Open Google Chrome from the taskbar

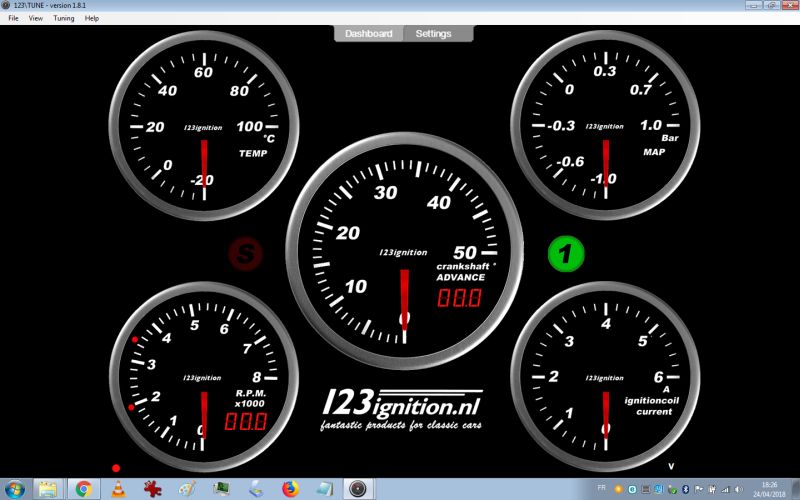84,489
